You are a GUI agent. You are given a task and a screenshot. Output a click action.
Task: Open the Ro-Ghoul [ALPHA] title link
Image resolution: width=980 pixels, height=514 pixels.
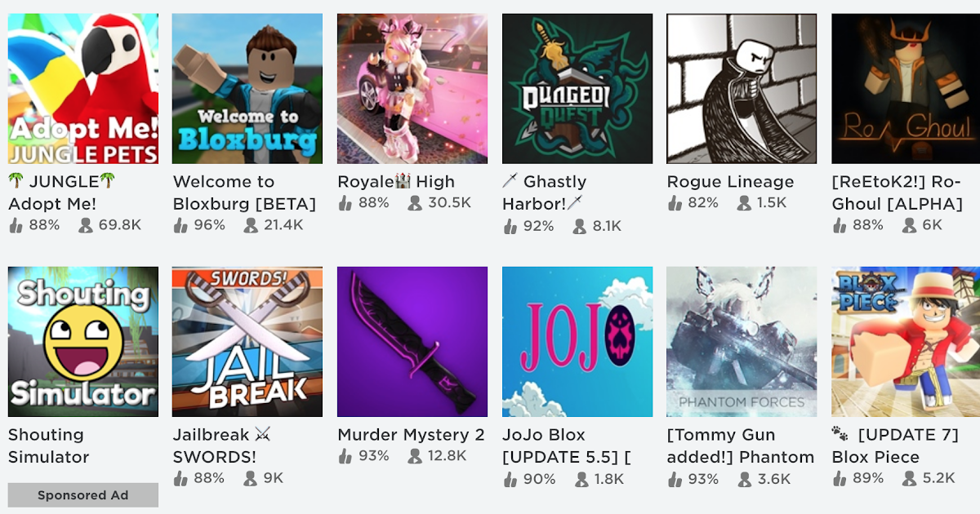pos(897,193)
